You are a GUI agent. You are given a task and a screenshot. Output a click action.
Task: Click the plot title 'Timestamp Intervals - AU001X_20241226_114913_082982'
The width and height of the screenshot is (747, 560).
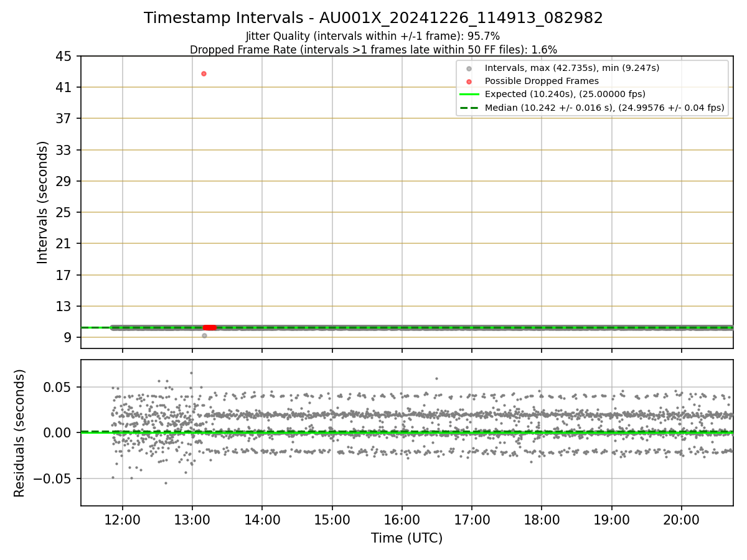(x=374, y=18)
